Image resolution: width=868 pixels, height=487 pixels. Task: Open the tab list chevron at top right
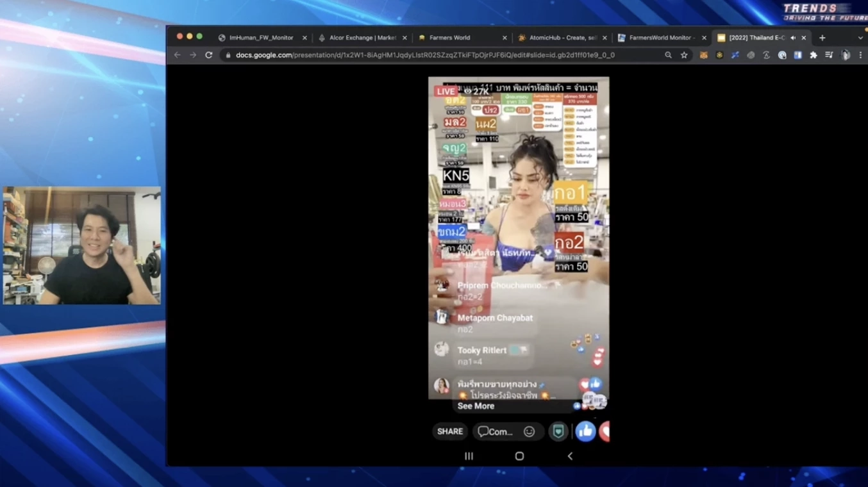(x=860, y=38)
